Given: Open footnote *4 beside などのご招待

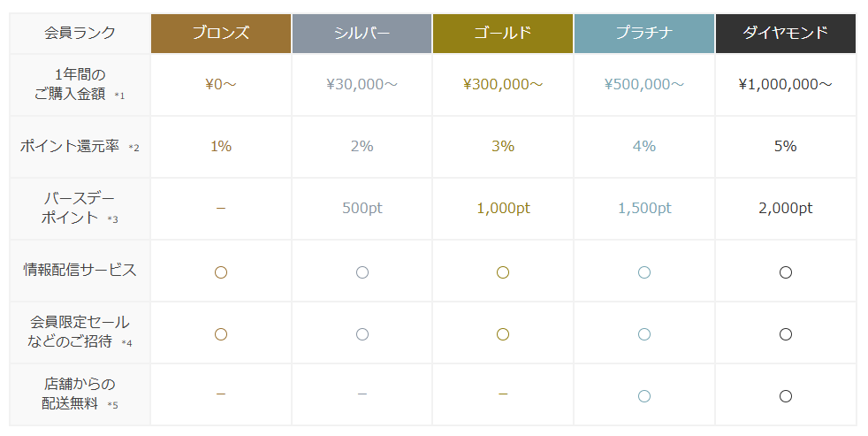Looking at the screenshot, I should [126, 343].
